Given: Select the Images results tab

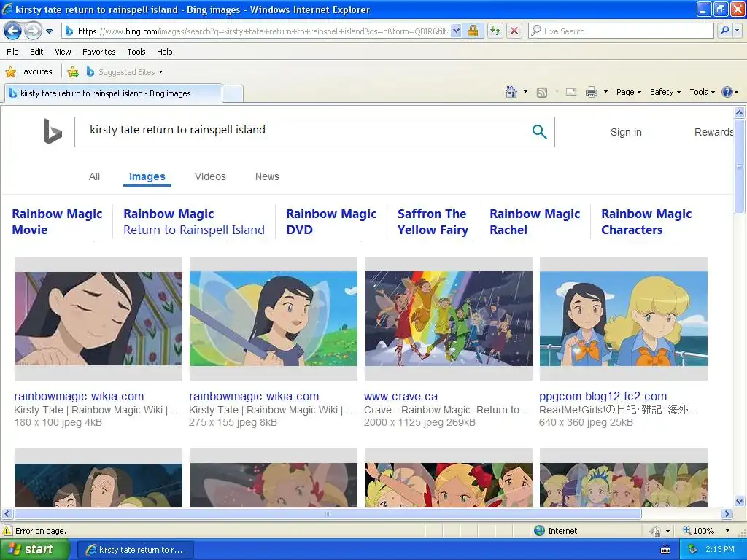Looking at the screenshot, I should click(147, 176).
